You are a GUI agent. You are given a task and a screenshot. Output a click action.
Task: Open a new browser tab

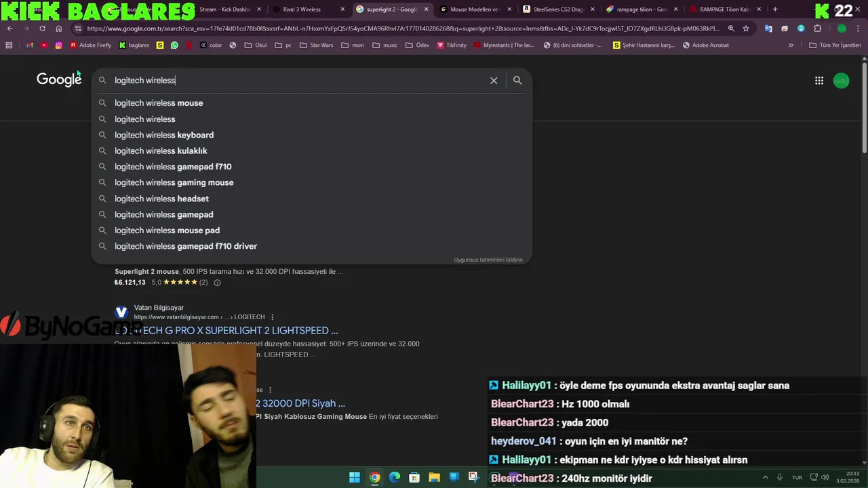click(775, 9)
